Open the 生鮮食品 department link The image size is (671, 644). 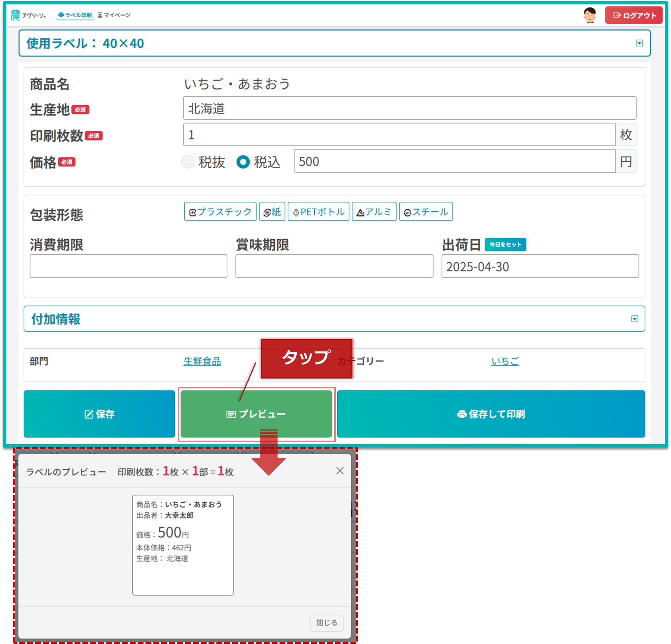tap(202, 361)
